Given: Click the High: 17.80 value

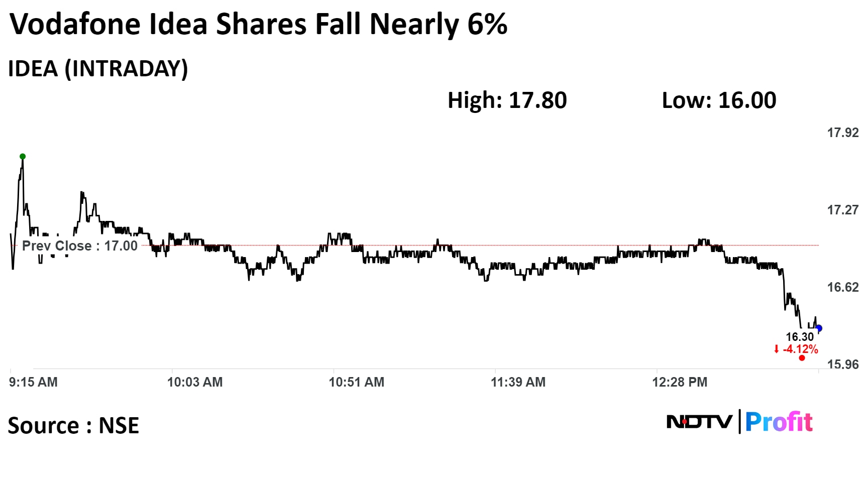Looking at the screenshot, I should [x=507, y=100].
